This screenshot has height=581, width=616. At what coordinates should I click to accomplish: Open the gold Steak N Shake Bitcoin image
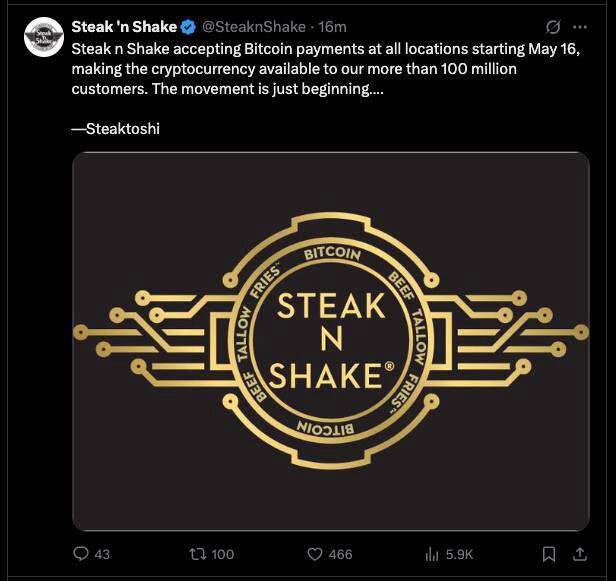(x=331, y=341)
